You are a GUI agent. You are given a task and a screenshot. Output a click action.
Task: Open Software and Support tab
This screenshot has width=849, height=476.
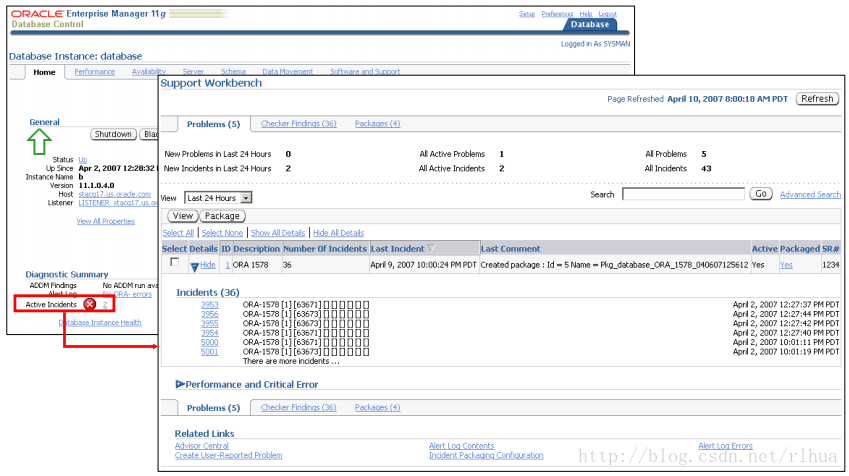(x=365, y=71)
